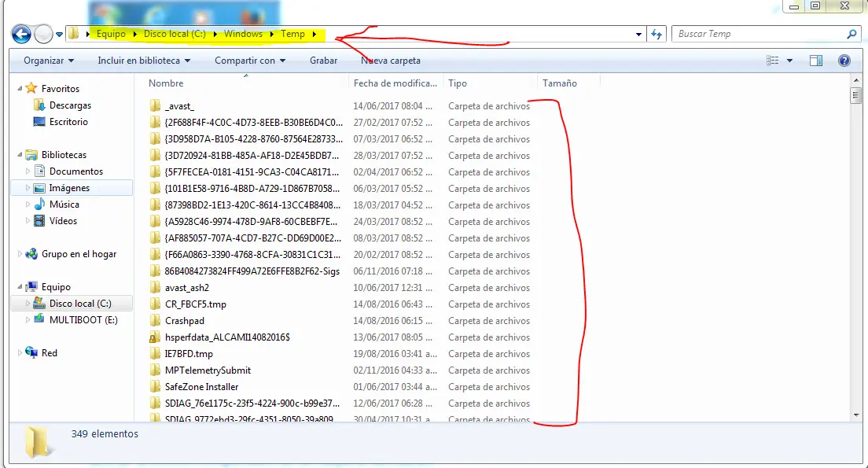Select Temp in the address breadcrumb
The height and width of the screenshot is (468, 868).
tap(292, 34)
